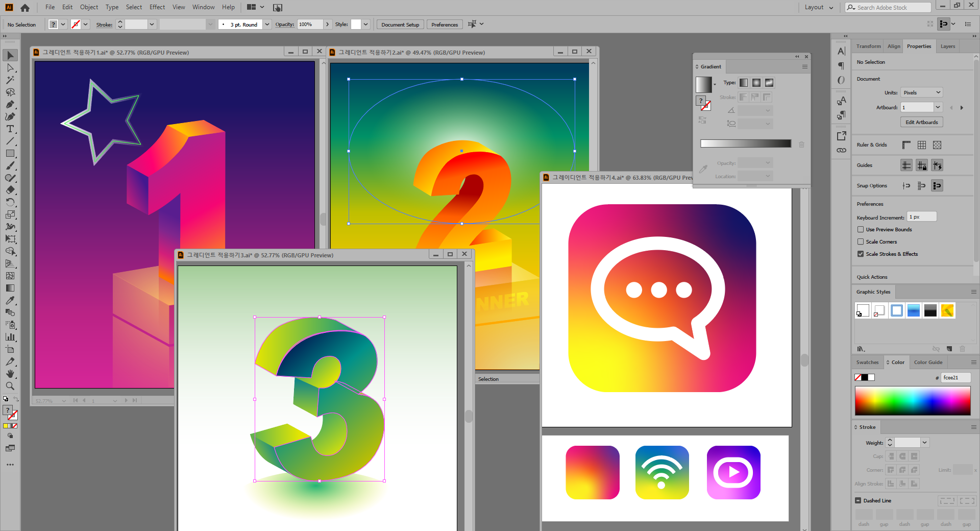Select the Rectangle tool
This screenshot has width=980, height=531.
point(10,153)
